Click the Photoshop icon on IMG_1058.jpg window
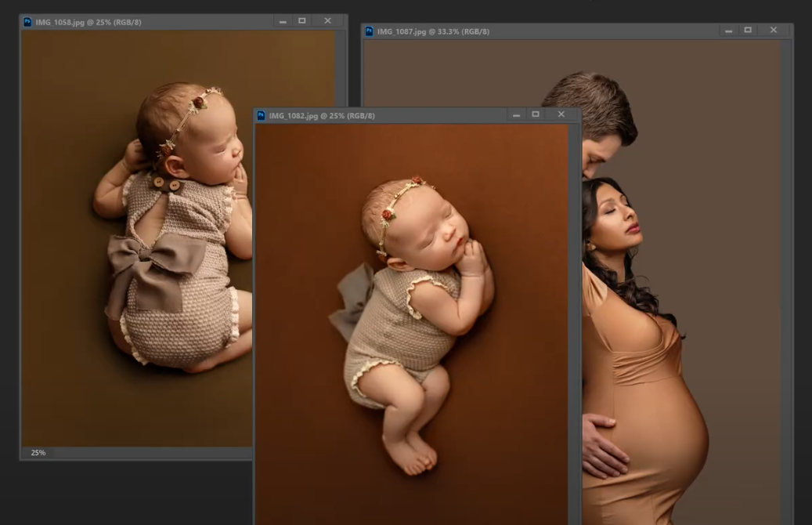This screenshot has height=525, width=812. 27,22
